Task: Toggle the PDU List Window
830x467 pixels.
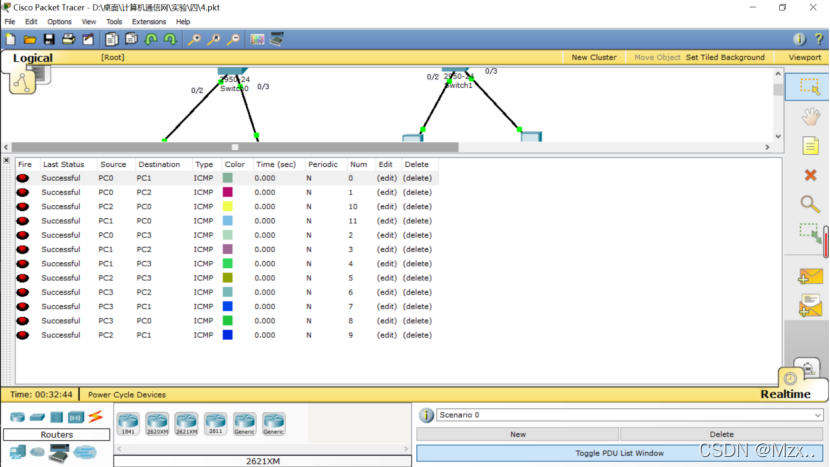Action: [x=619, y=453]
